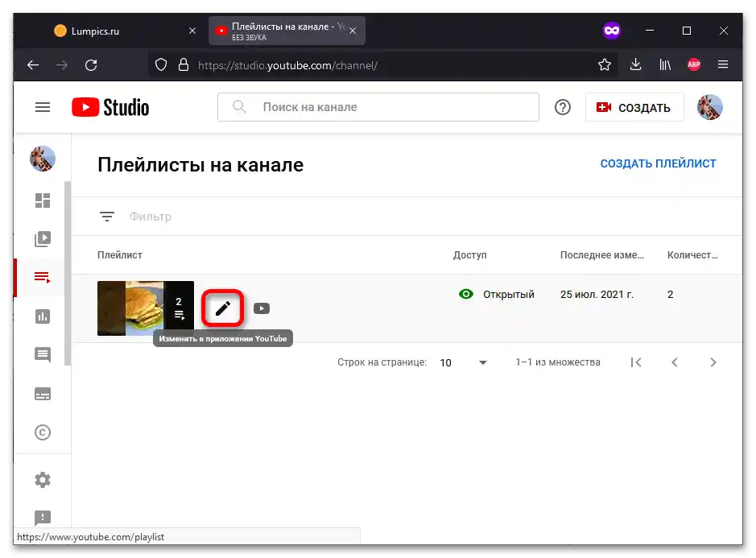Open the Settings gear in sidebar
Viewport: 756px width, 558px height.
tap(43, 480)
